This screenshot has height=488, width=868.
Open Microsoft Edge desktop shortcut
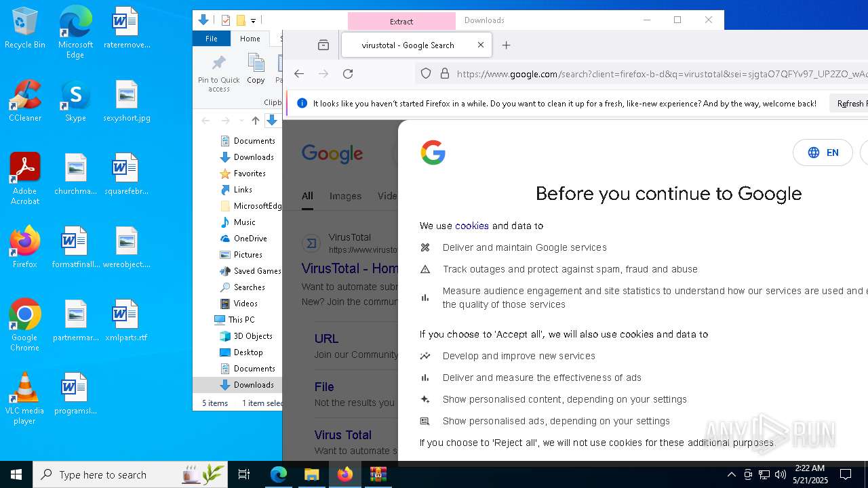pyautogui.click(x=75, y=33)
